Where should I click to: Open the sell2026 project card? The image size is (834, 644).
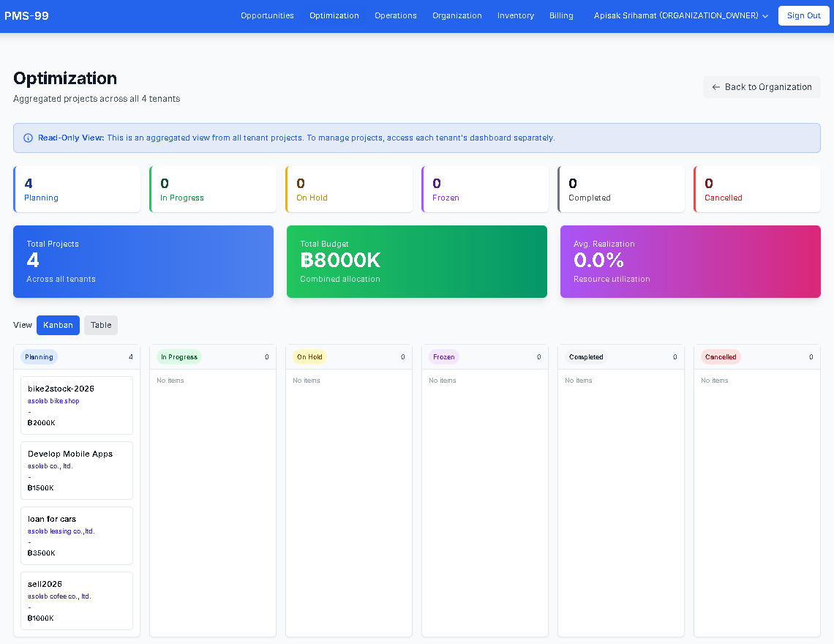tap(76, 600)
